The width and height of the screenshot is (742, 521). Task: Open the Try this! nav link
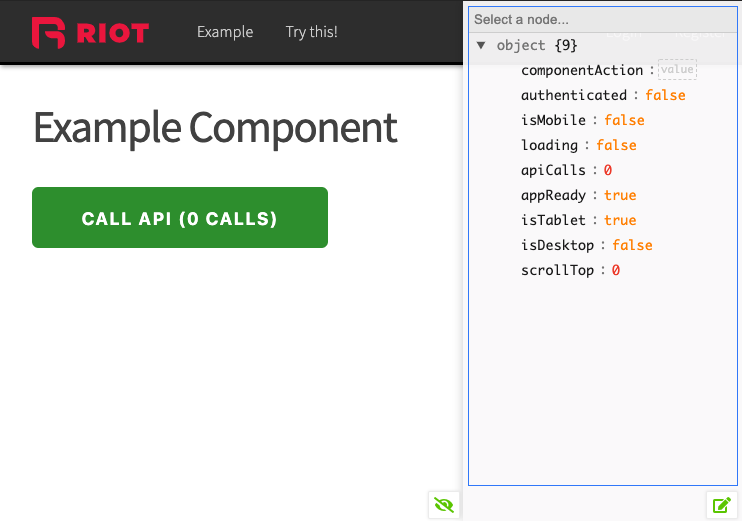pyautogui.click(x=311, y=32)
